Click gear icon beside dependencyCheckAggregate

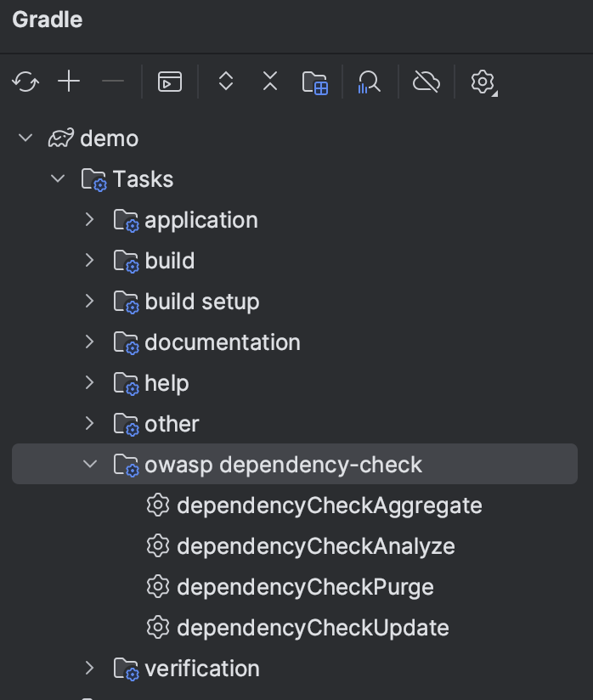click(x=158, y=505)
